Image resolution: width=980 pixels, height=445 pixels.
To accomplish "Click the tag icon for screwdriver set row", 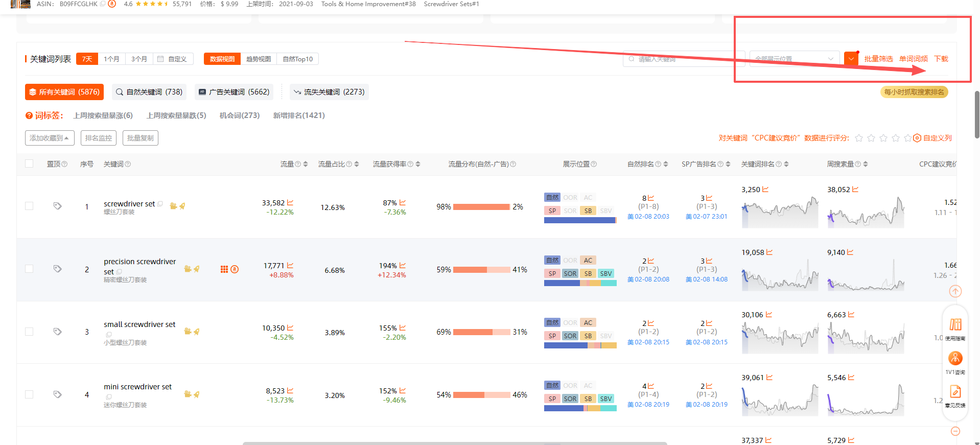I will pos(57,206).
